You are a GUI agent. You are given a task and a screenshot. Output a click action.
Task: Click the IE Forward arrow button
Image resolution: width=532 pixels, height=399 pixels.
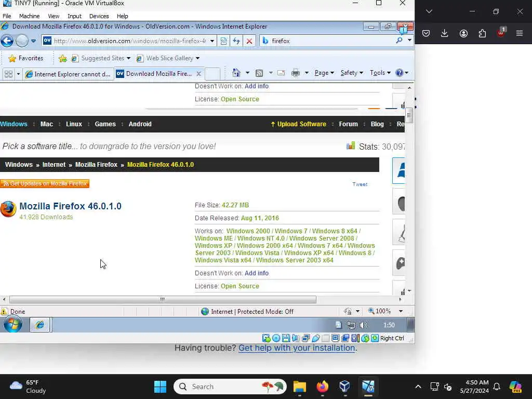click(22, 41)
